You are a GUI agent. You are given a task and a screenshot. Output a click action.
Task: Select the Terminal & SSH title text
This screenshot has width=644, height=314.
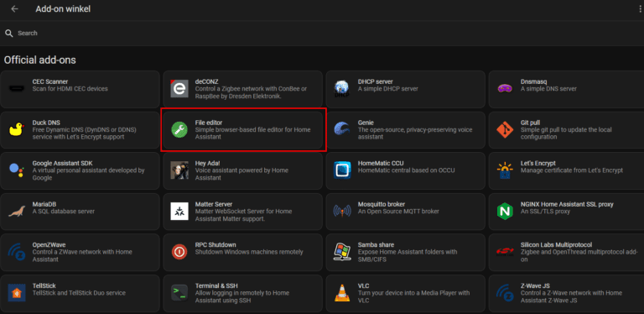click(x=216, y=286)
